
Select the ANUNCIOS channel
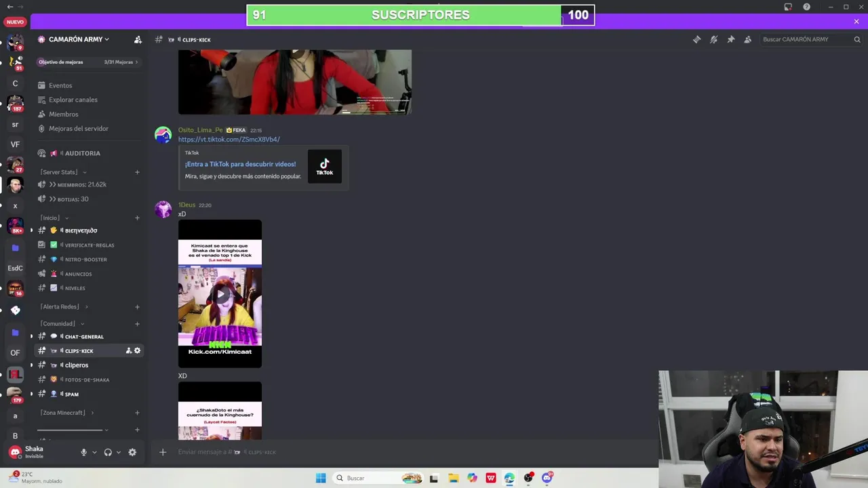click(89, 274)
